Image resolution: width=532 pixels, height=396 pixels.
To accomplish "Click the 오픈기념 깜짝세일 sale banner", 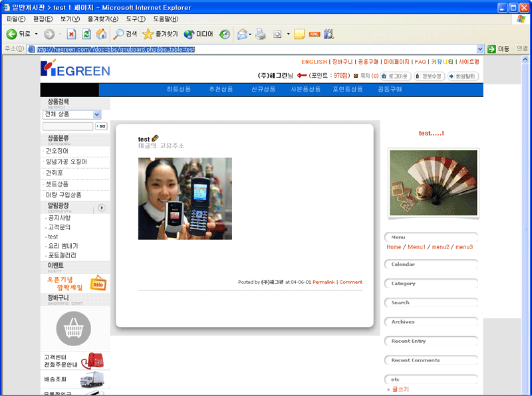I will [x=73, y=284].
